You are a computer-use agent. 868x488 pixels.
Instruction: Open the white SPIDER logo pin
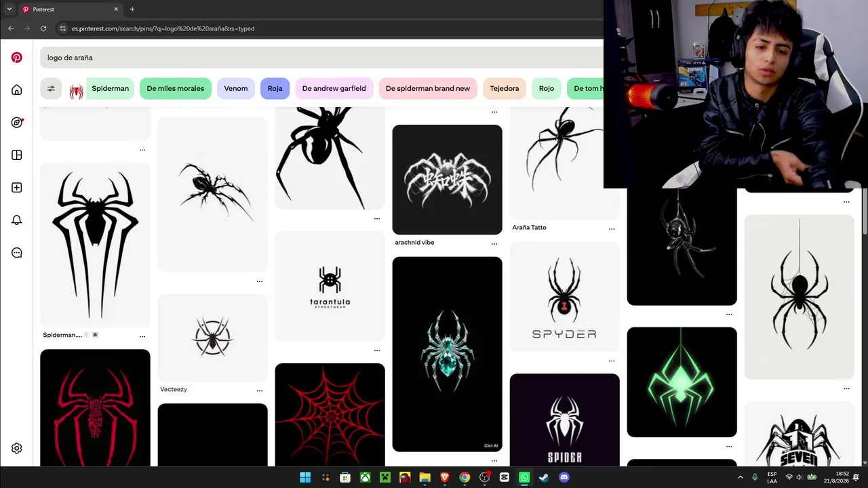564,420
